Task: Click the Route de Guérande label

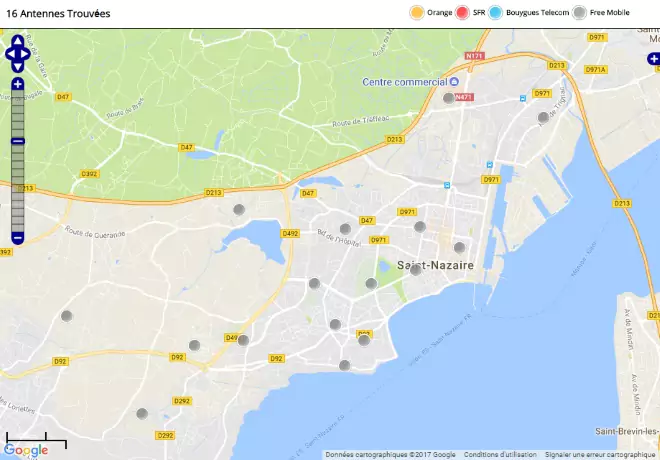Action: click(95, 232)
